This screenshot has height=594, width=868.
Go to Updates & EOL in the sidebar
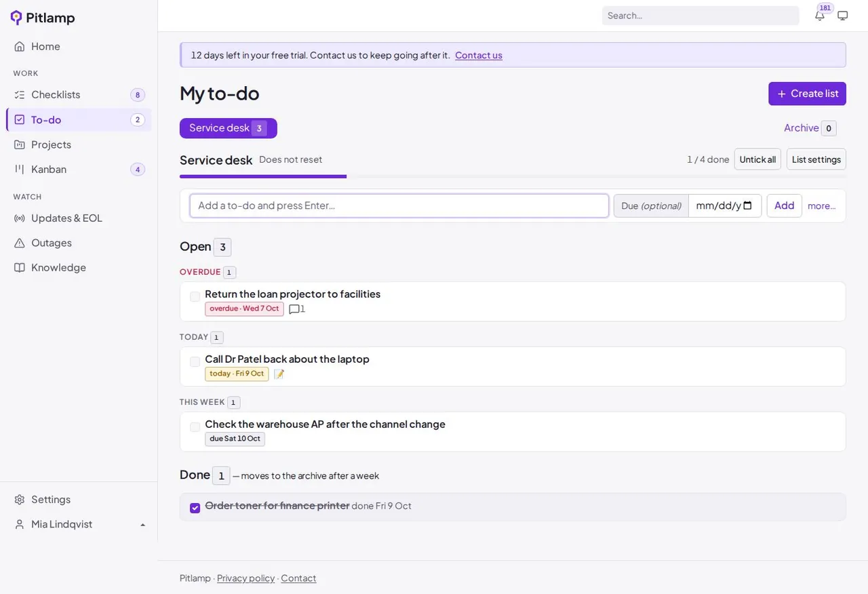[x=79, y=218]
